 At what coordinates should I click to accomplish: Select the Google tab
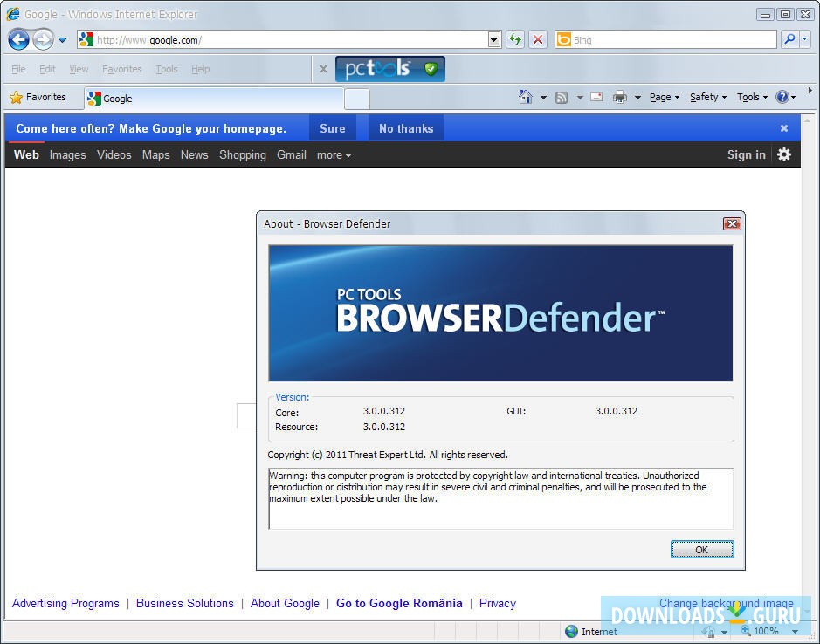coord(213,99)
